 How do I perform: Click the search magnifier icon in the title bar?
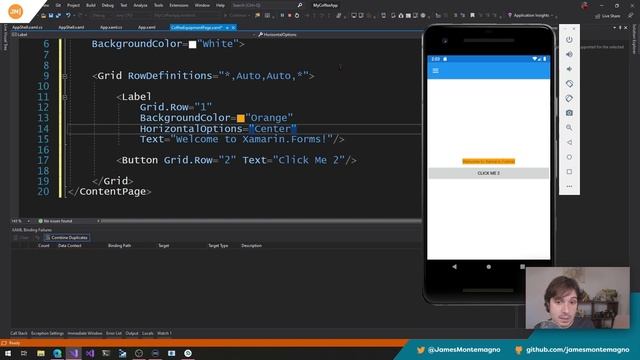(x=300, y=5)
